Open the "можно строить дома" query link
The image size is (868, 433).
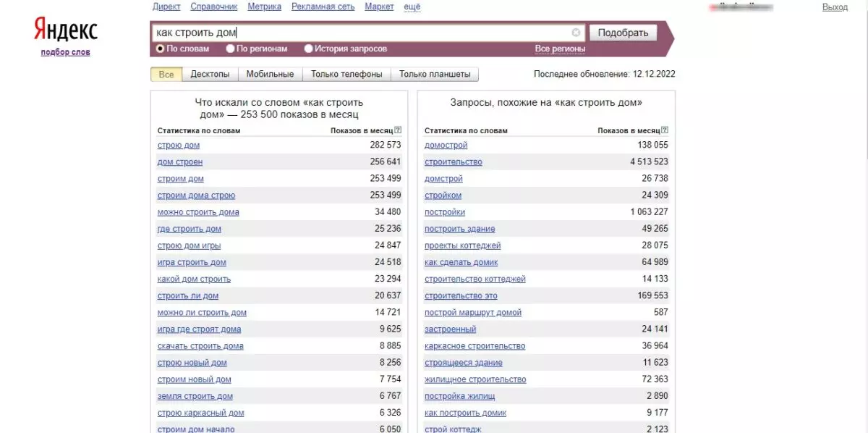tap(198, 212)
